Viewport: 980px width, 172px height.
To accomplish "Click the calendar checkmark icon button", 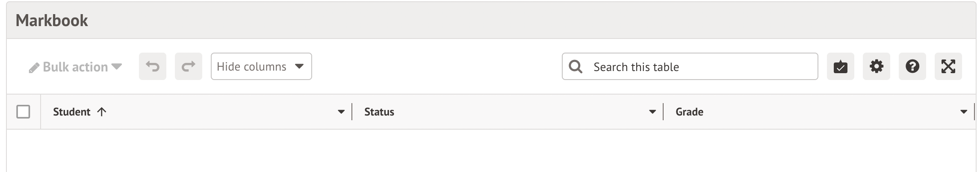I will pyautogui.click(x=840, y=66).
